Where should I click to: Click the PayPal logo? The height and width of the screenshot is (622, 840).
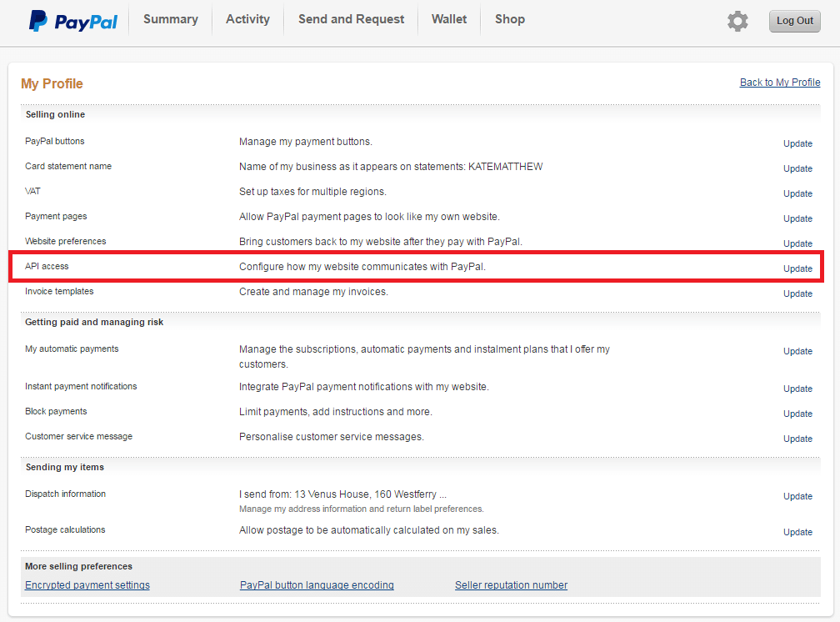73,21
